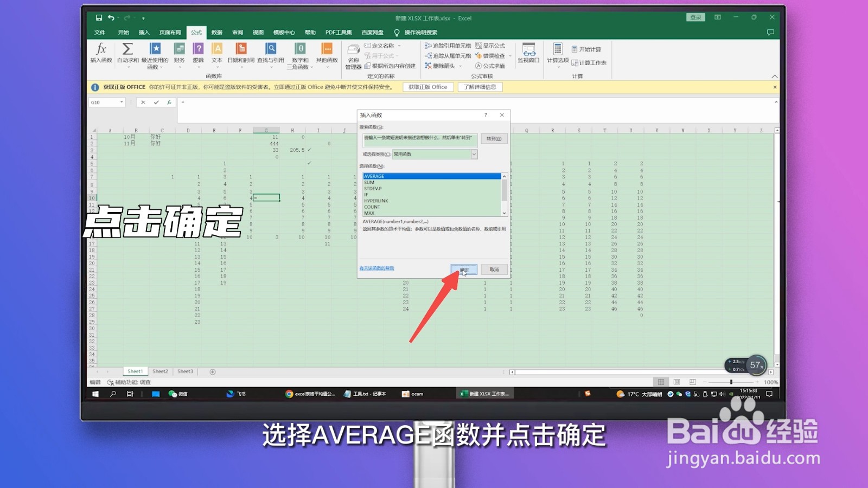The height and width of the screenshot is (488, 868).
Task: Click the 监视窗口 (Watch Window) icon
Action: [x=527, y=54]
